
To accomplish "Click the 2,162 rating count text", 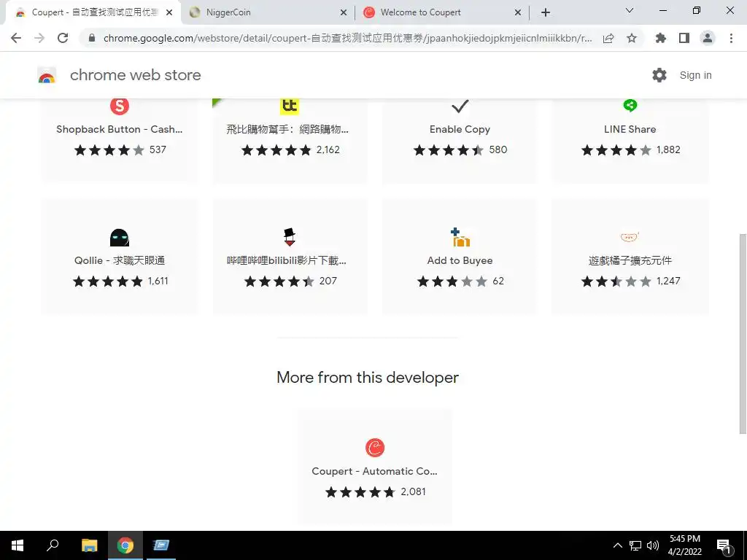I will tap(328, 150).
